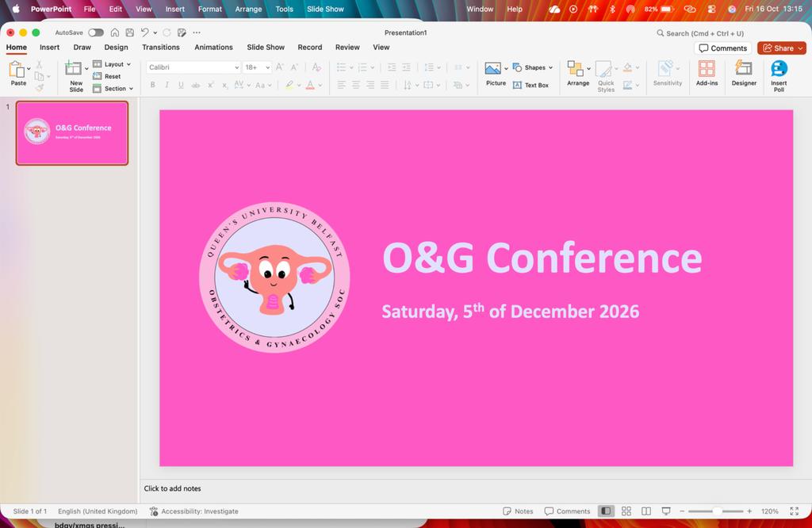
Task: Open the Format menu in menu bar
Action: 209,9
